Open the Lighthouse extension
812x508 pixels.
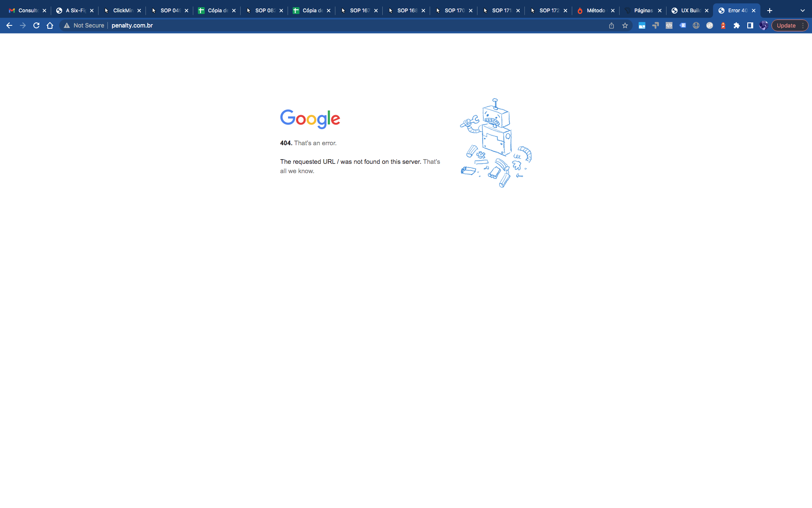click(723, 25)
